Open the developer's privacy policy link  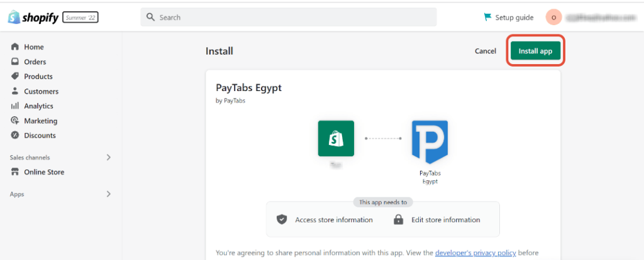click(475, 252)
